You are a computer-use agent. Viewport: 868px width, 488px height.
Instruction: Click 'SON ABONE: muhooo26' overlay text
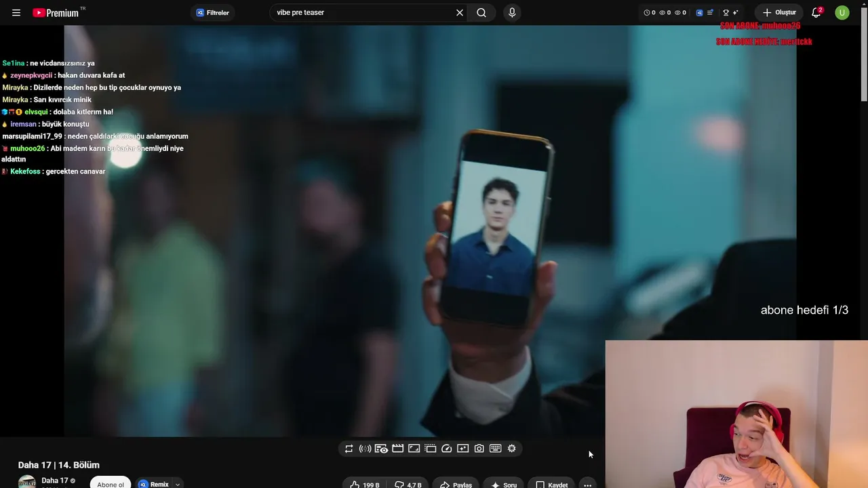pos(760,26)
